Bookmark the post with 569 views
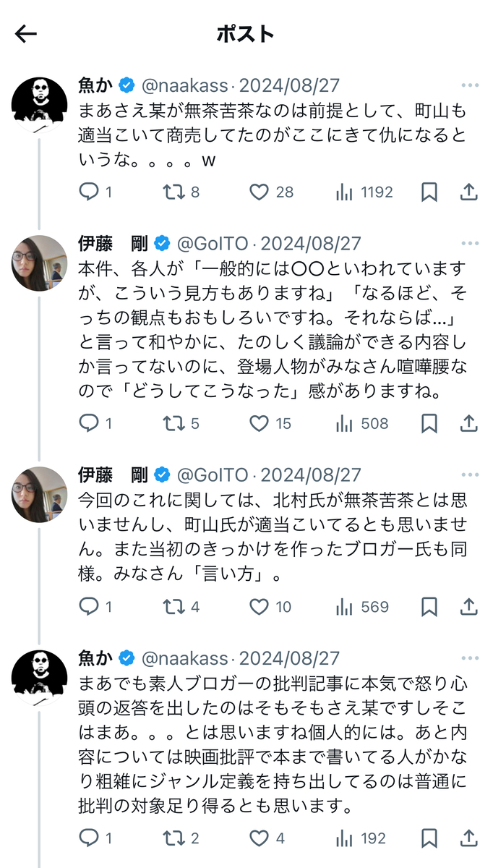493x868 pixels. pos(429,607)
